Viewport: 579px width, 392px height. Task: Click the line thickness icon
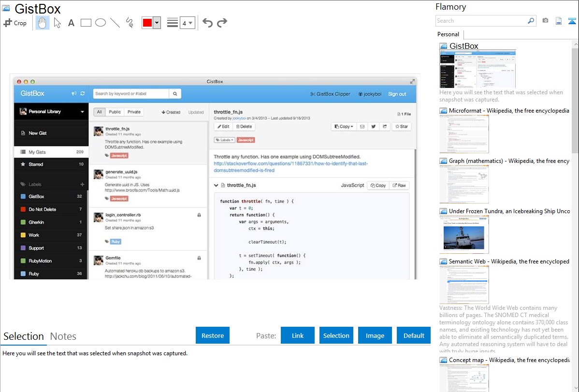172,23
